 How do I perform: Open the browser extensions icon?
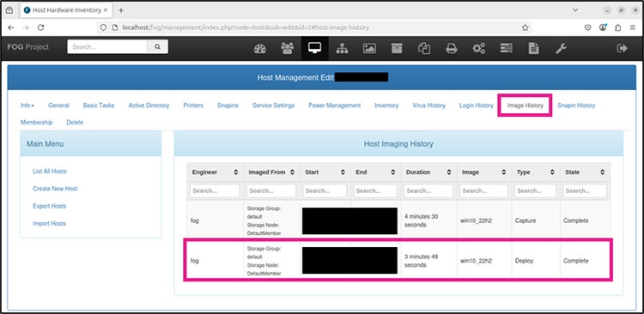617,27
